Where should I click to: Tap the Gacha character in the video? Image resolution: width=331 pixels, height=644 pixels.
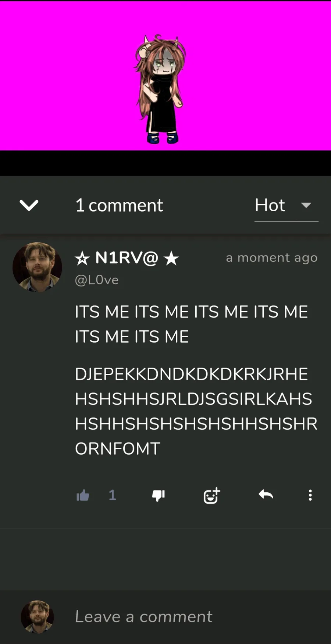(x=160, y=89)
